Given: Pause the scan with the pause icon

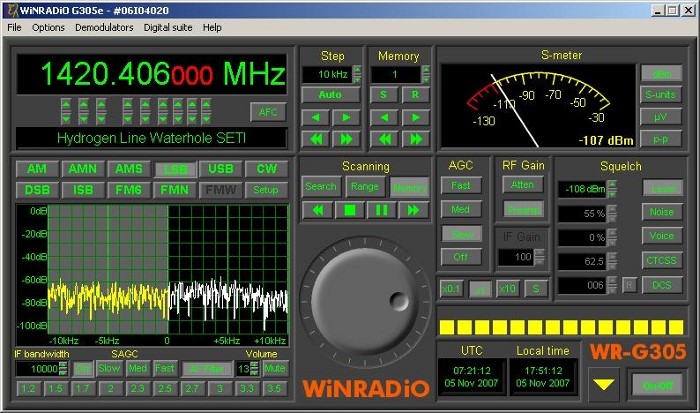Looking at the screenshot, I should (x=381, y=210).
